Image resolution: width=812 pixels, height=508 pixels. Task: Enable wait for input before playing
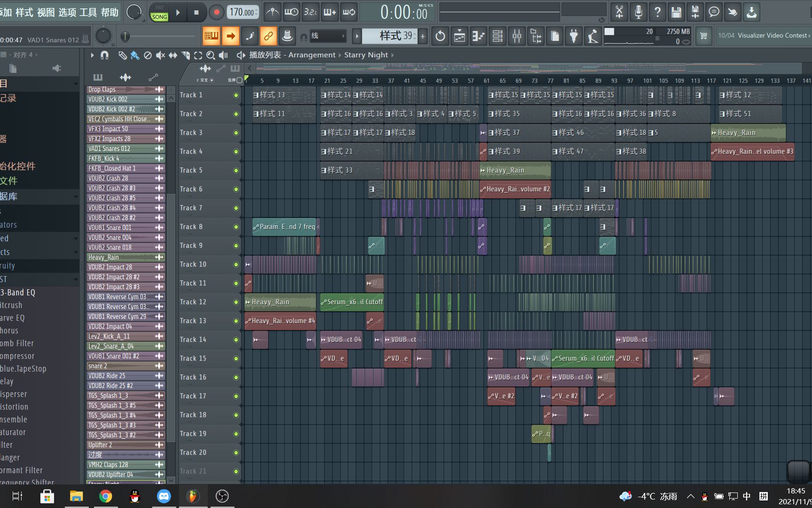coord(291,12)
